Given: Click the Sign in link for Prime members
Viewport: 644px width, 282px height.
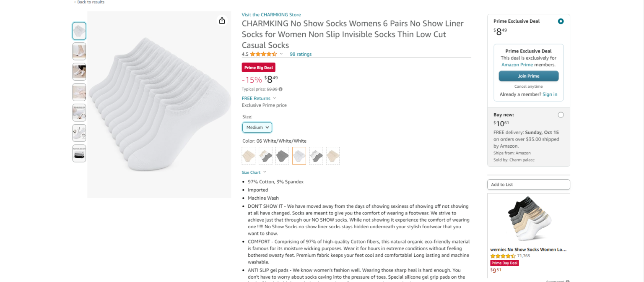Looking at the screenshot, I should click(550, 94).
